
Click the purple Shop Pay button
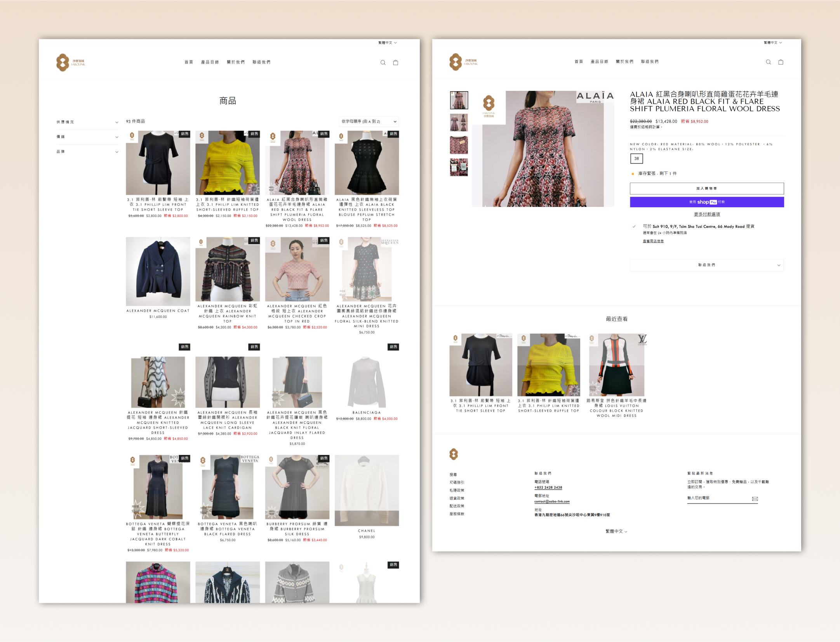(x=706, y=202)
